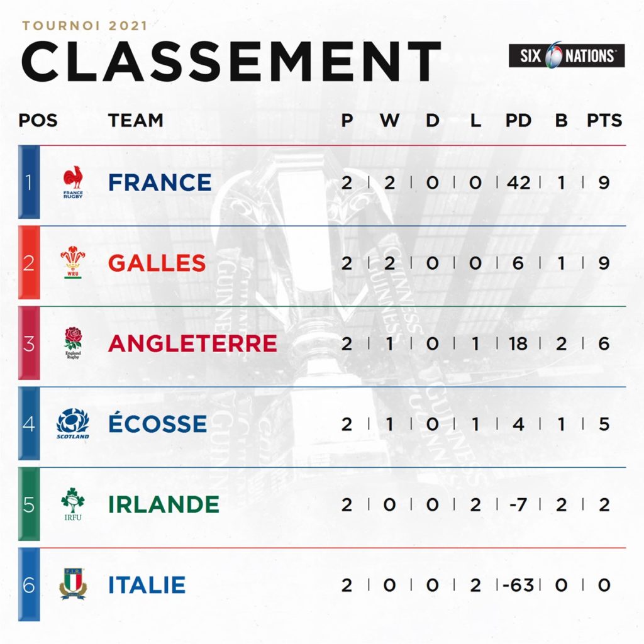Click the blue position 1 color bar
Image resolution: width=644 pixels, height=644 pixels.
[29, 182]
